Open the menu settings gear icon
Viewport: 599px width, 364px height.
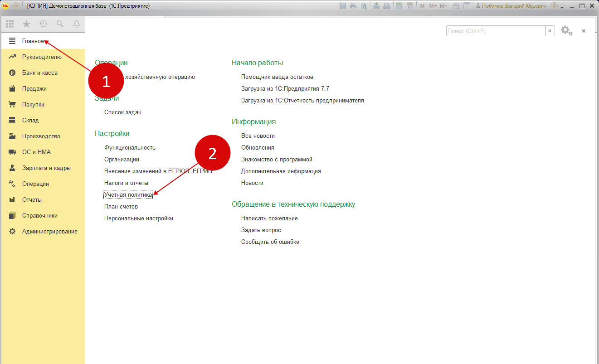coord(566,30)
